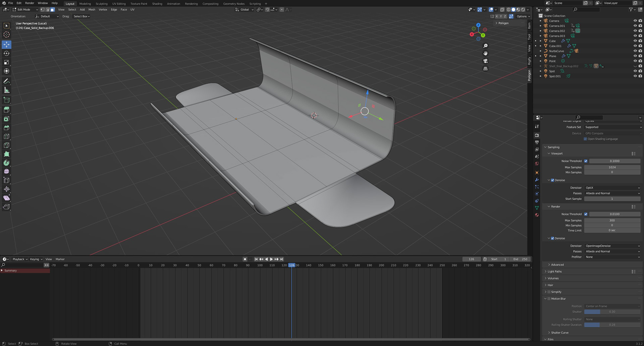Enable the Motion Blur checkbox
The image size is (644, 346).
coord(549,299)
